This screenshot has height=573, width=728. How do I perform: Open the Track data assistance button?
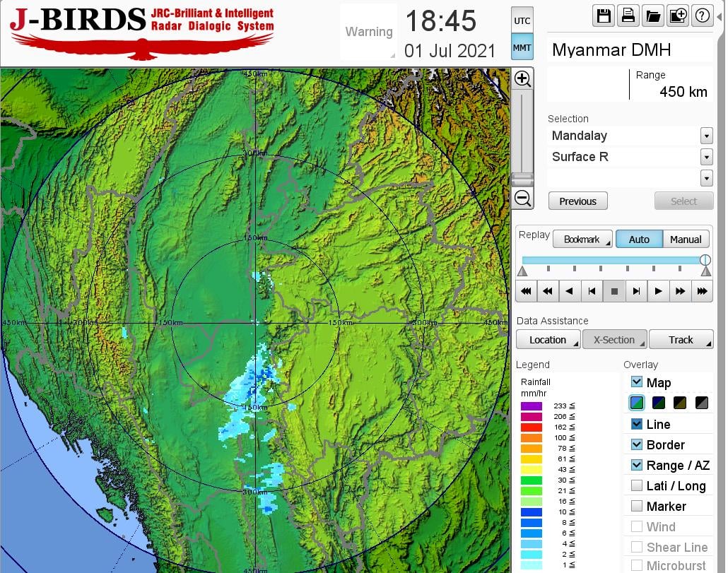click(x=681, y=340)
